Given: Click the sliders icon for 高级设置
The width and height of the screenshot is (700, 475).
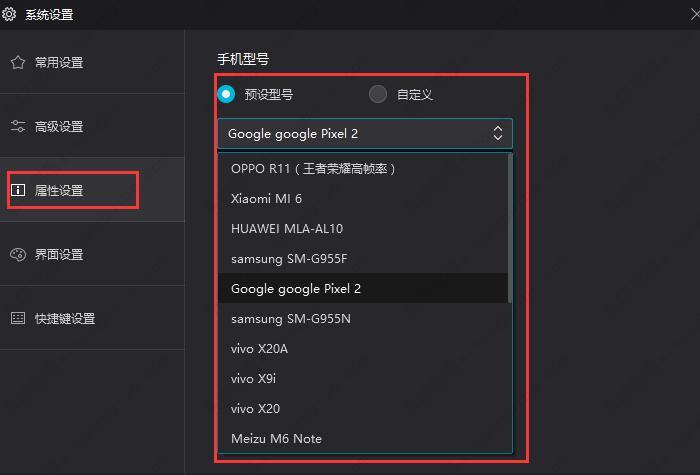Looking at the screenshot, I should pyautogui.click(x=18, y=126).
